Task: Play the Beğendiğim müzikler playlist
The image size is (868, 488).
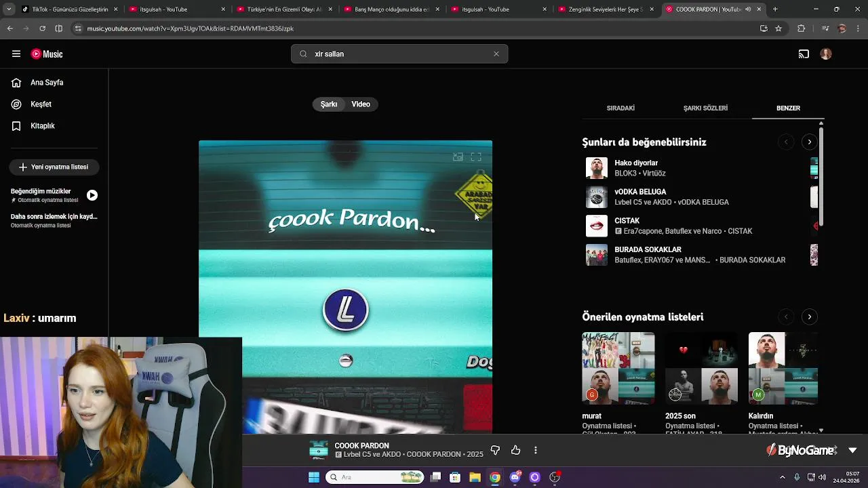Action: (92, 195)
